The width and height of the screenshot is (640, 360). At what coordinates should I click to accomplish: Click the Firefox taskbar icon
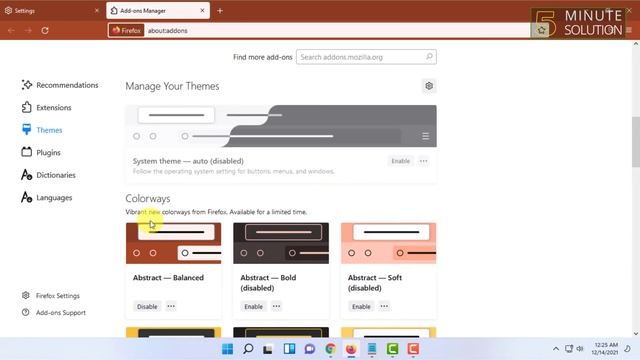[x=351, y=349]
